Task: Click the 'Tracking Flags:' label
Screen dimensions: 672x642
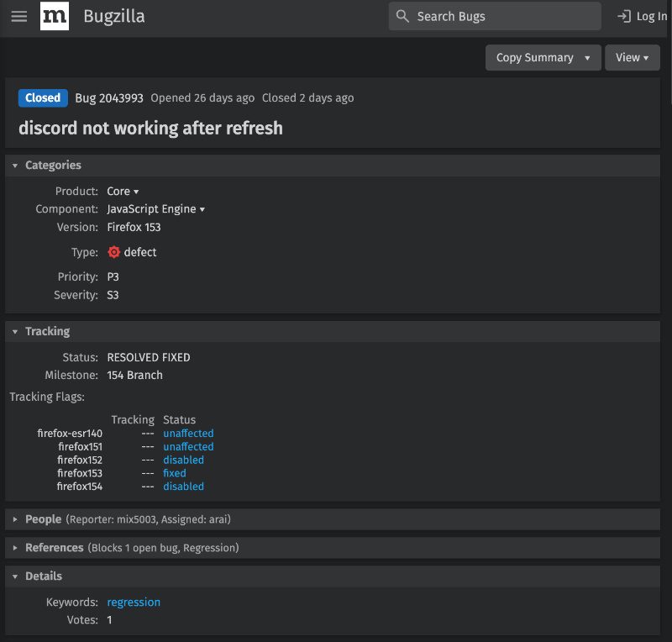Action: pyautogui.click(x=47, y=397)
